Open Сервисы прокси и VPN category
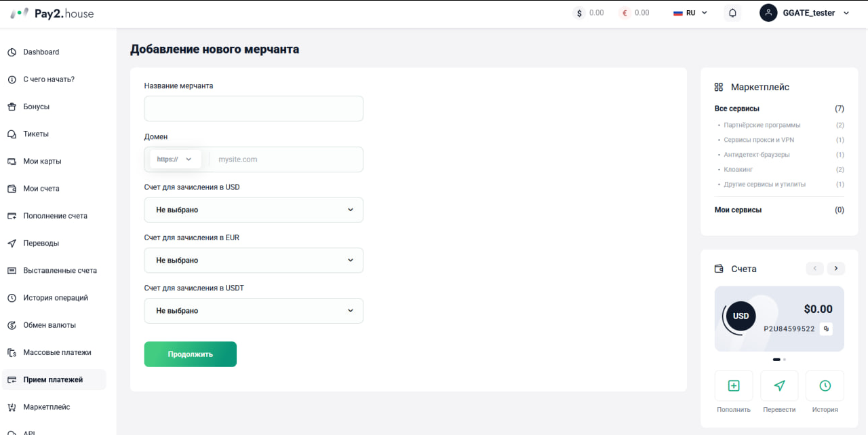Viewport: 868px width, 435px height. (759, 140)
